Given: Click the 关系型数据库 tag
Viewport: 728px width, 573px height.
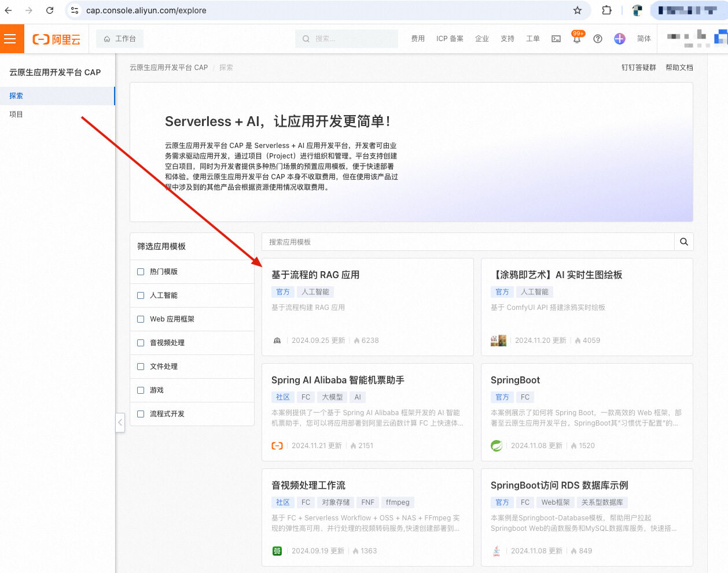Looking at the screenshot, I should 602,502.
